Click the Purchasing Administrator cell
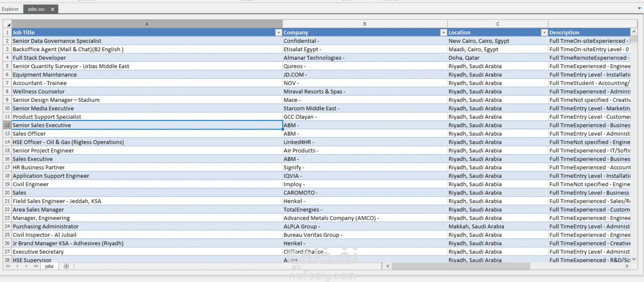644x282 pixels. click(147, 226)
